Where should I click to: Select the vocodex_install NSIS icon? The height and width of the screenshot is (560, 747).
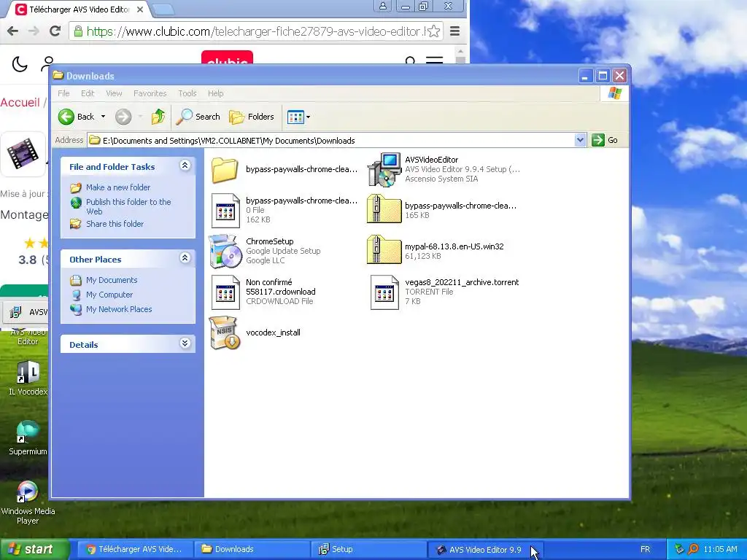(x=225, y=332)
